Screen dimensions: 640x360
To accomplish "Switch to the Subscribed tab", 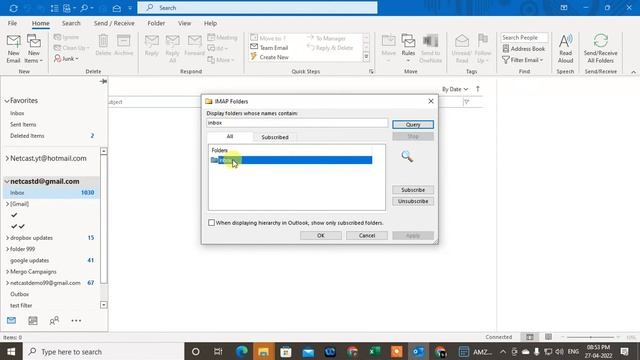I will [x=275, y=137].
